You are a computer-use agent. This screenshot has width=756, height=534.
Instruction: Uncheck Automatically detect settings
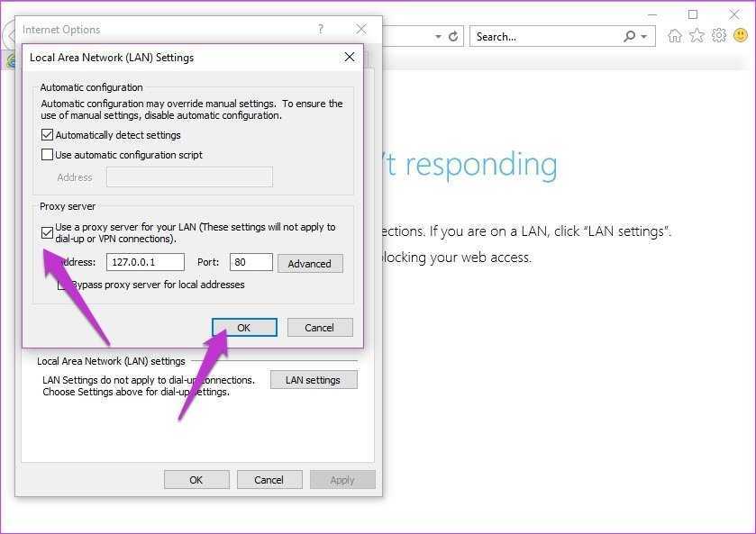47,135
